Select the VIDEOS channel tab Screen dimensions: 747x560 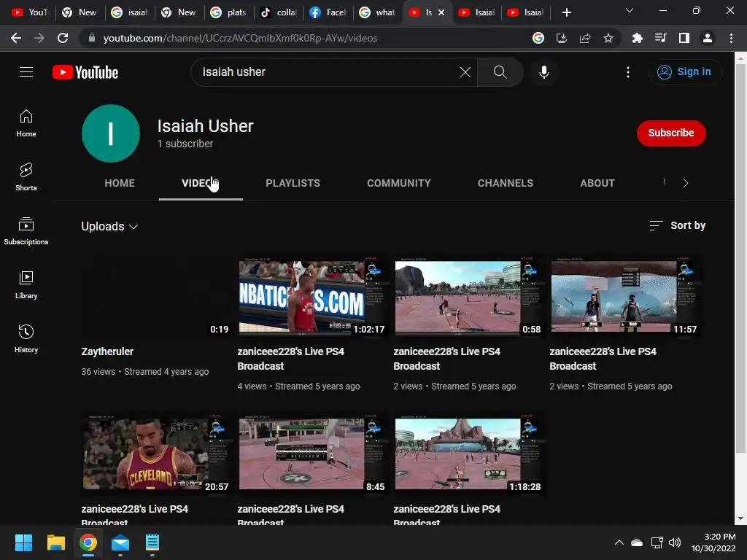[x=201, y=183]
